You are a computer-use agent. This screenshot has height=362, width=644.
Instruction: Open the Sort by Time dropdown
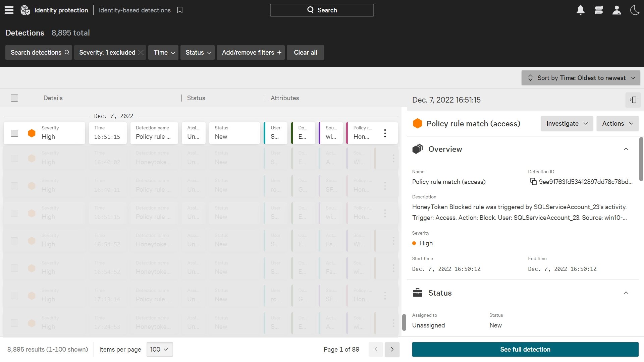pos(581,78)
